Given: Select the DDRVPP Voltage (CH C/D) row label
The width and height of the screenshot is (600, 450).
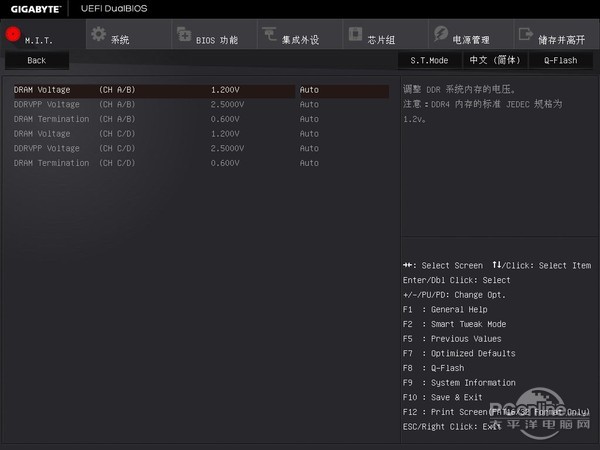Looking at the screenshot, I should pyautogui.click(x=75, y=148).
